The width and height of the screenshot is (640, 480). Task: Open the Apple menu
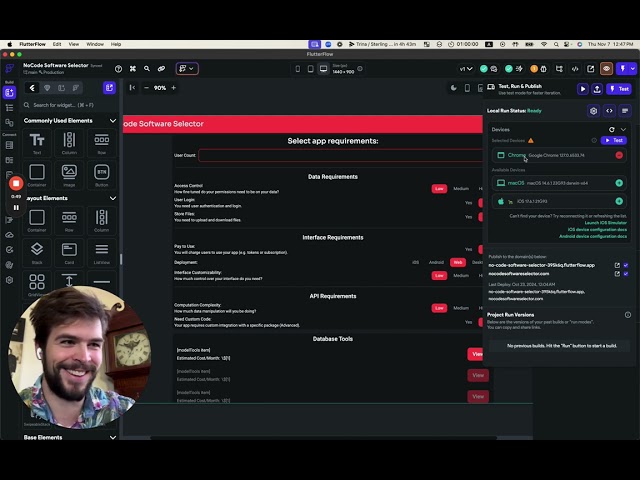click(9, 44)
